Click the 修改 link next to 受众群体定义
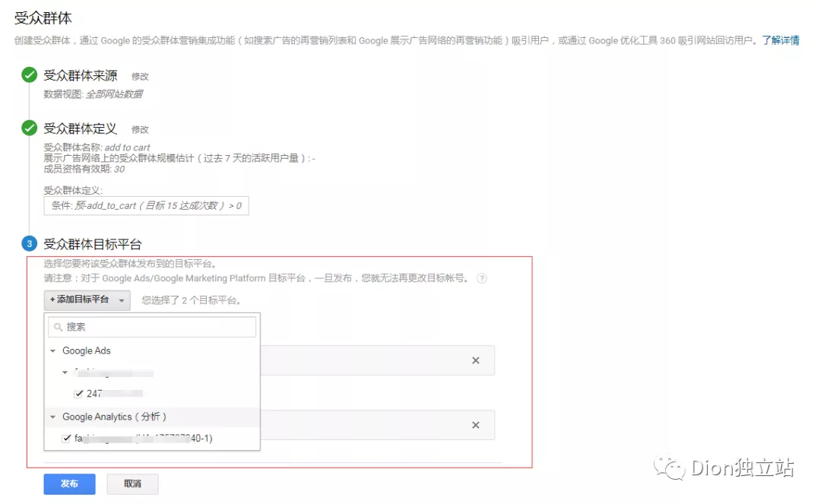 (140, 129)
